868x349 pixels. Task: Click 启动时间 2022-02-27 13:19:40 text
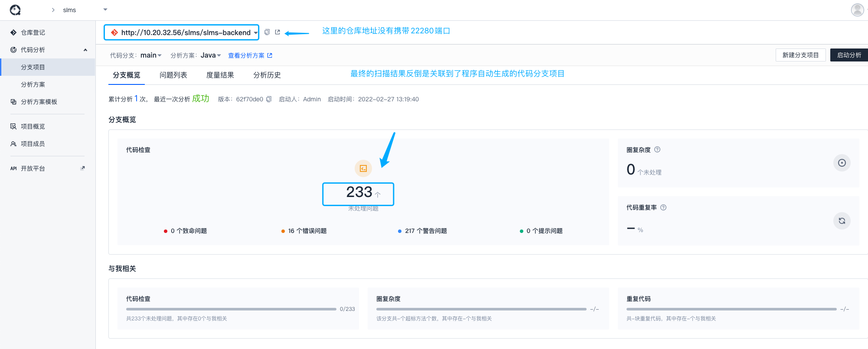pyautogui.click(x=373, y=99)
